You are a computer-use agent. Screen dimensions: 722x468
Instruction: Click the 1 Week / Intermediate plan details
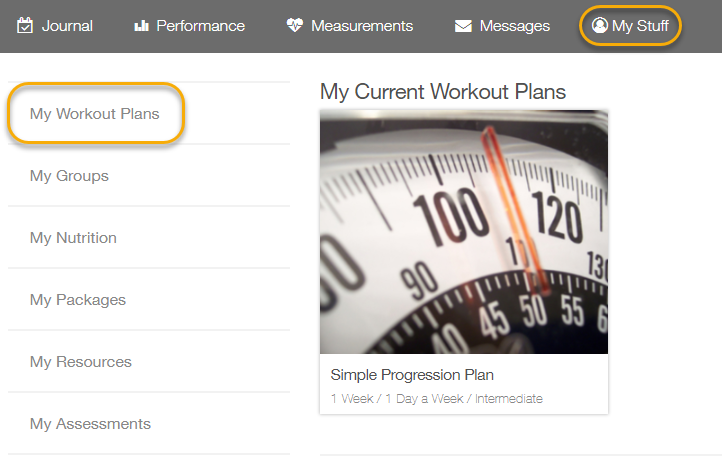[x=436, y=398]
